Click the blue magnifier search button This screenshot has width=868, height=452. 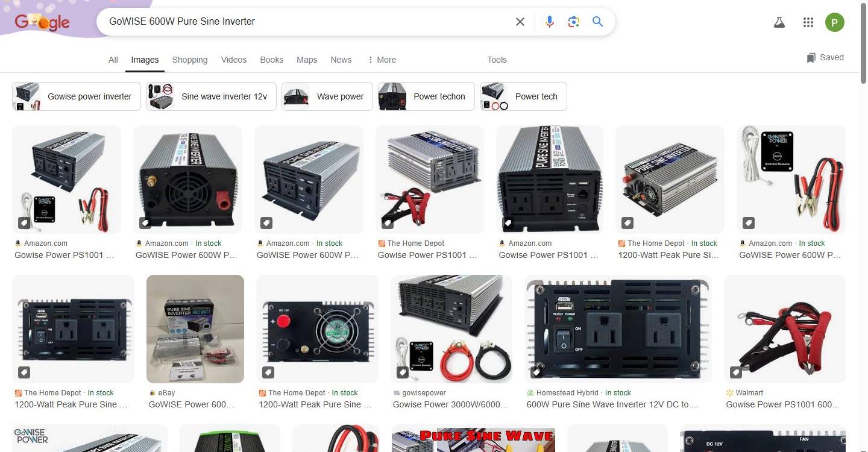point(597,22)
